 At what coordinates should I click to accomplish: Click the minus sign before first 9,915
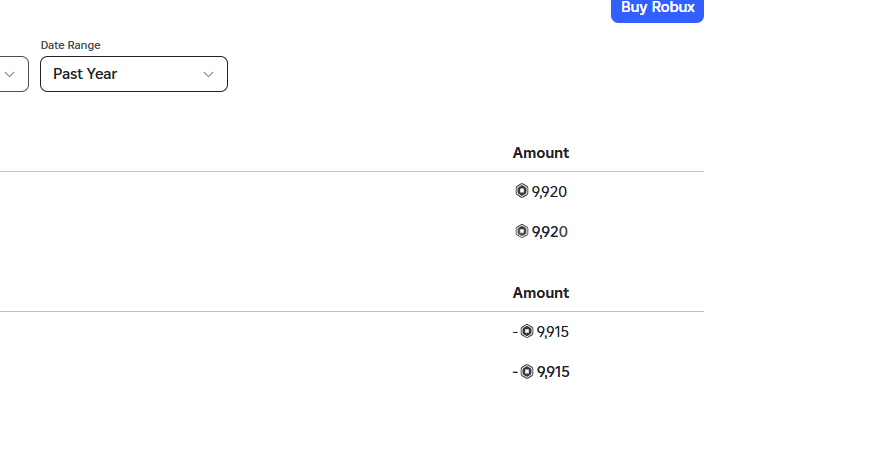tap(515, 332)
